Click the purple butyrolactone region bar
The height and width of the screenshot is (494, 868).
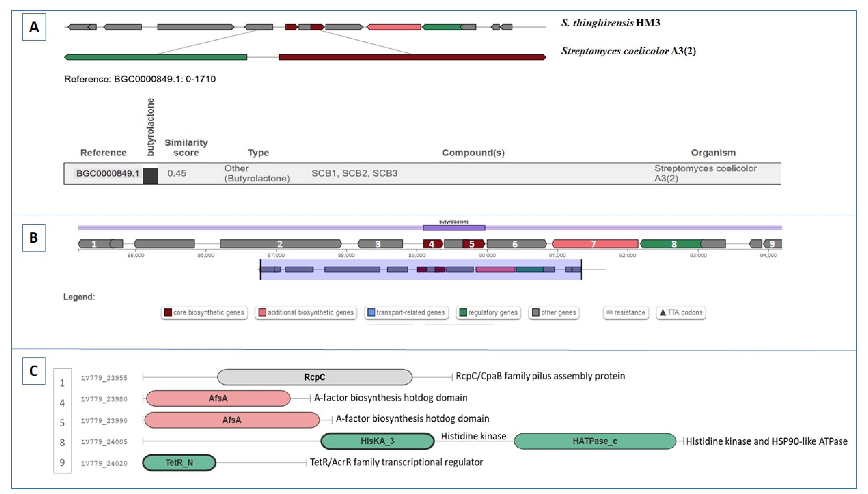click(454, 228)
